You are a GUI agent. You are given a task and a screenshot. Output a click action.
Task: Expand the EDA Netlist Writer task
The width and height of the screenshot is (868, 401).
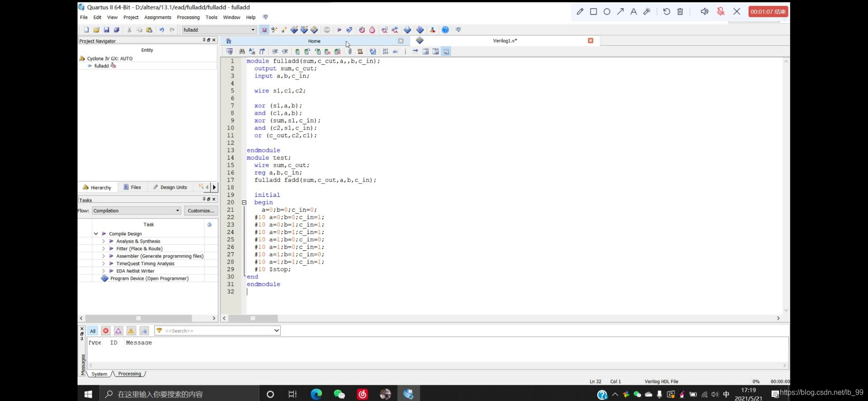pyautogui.click(x=104, y=271)
